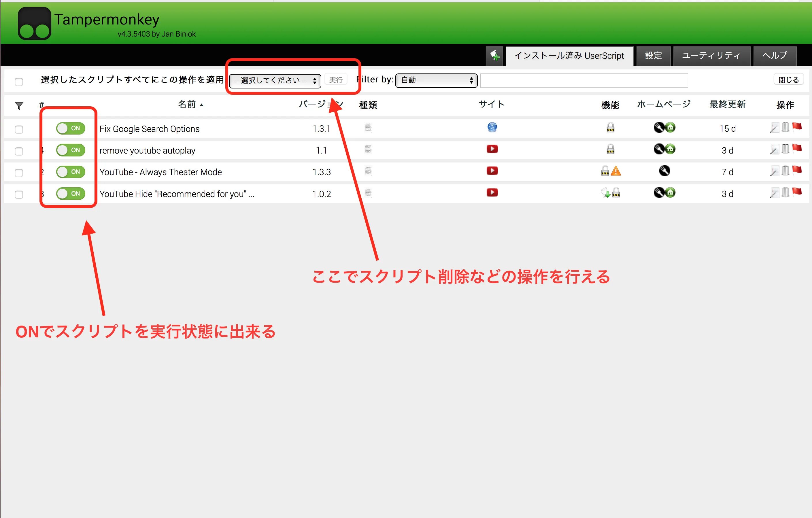
Task: Click the 7 d last-updated value
Action: tap(727, 172)
